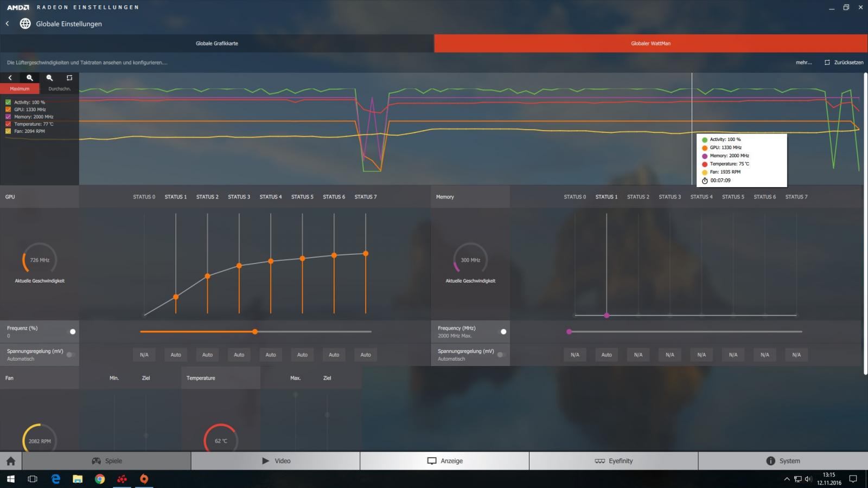Uncheck the Activity graph checkbox
The image size is (868, 488).
8,102
